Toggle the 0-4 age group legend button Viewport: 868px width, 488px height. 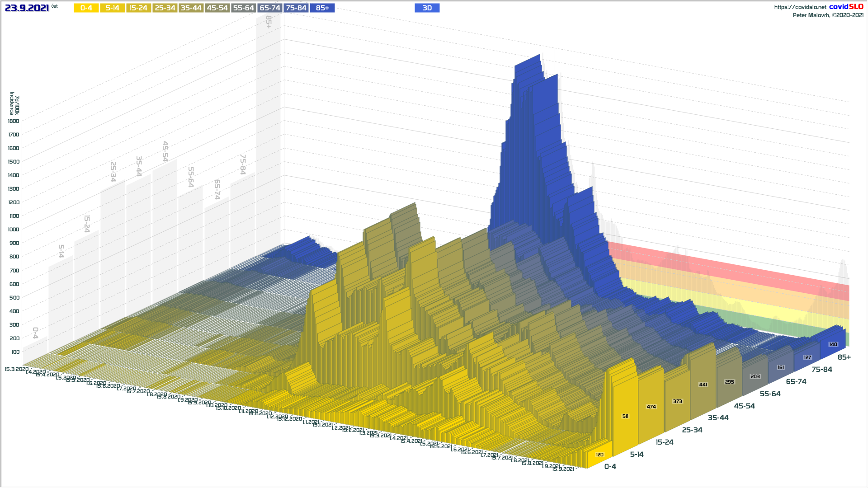86,8
